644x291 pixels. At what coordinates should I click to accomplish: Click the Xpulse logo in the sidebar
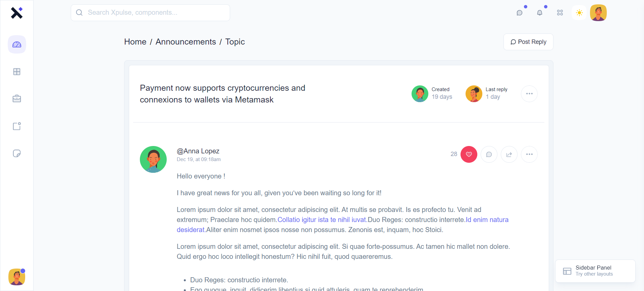click(17, 13)
